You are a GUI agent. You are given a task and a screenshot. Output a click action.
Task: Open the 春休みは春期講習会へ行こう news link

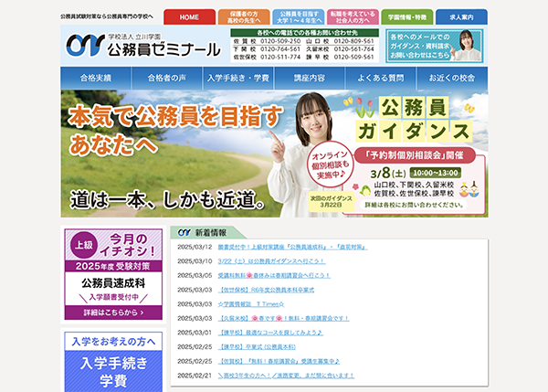(x=274, y=276)
